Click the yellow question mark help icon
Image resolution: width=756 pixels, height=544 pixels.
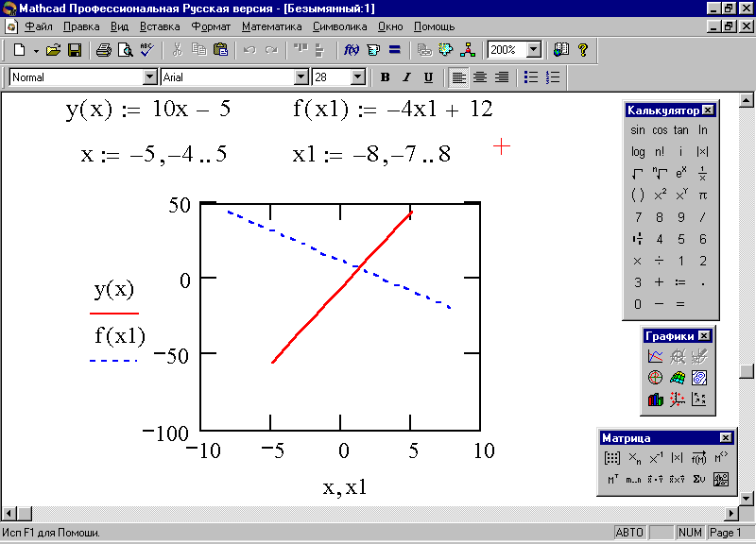[x=583, y=50]
